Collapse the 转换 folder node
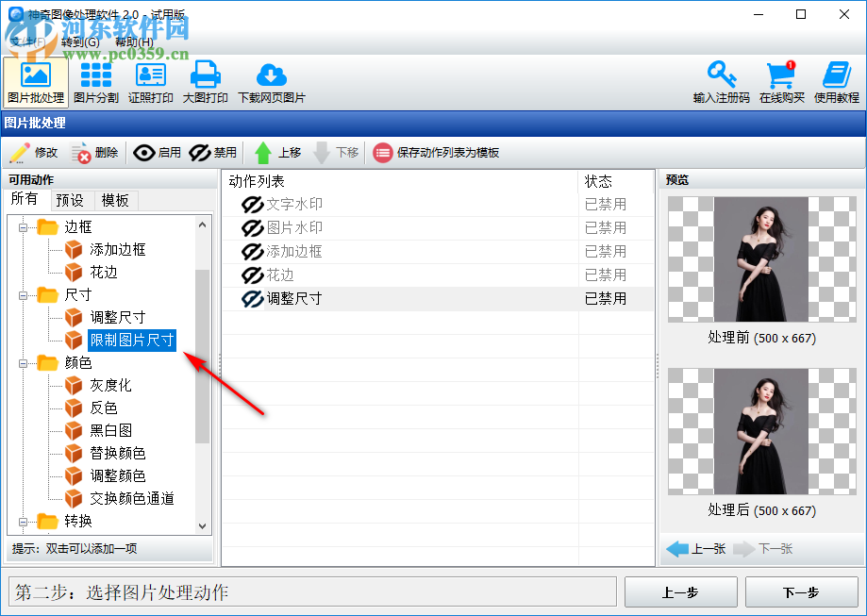This screenshot has height=616, width=867. click(x=23, y=522)
